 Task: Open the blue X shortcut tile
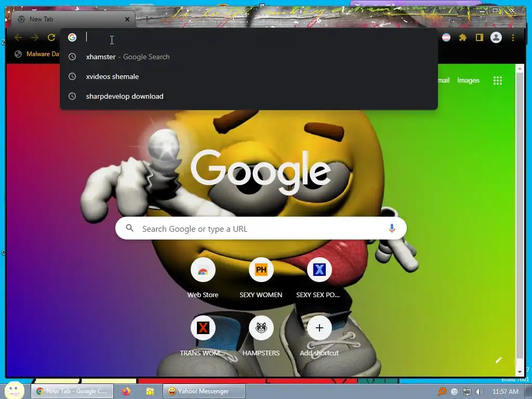pos(320,270)
